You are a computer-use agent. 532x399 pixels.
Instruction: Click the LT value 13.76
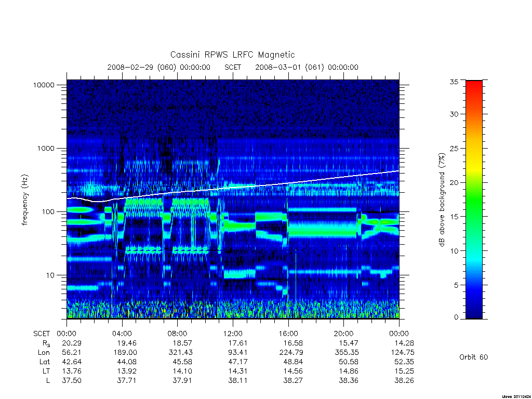point(72,371)
